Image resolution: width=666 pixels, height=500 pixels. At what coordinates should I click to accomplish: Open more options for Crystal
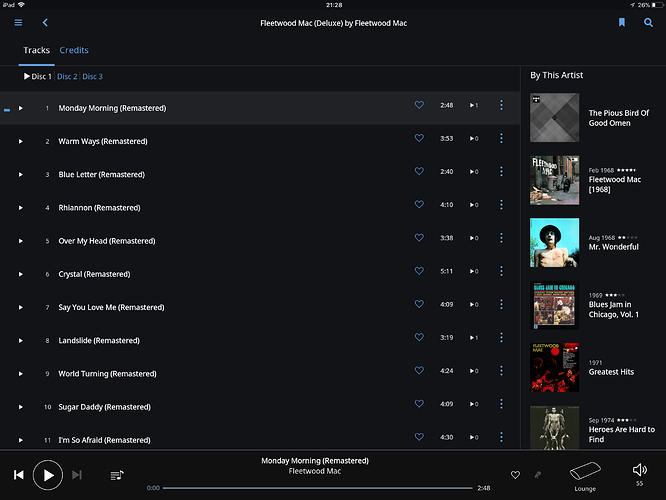(x=501, y=271)
